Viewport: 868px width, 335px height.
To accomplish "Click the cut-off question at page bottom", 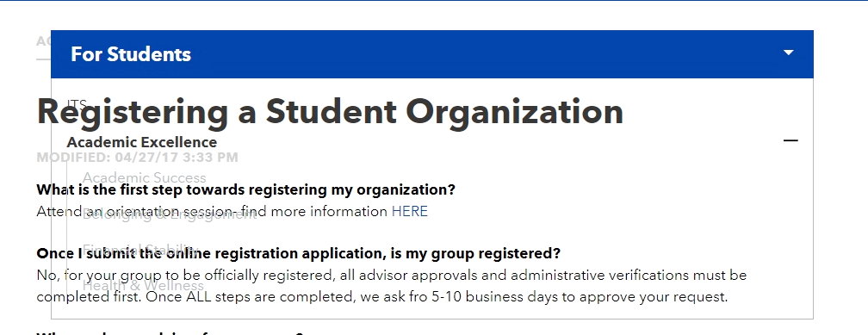I will (170, 332).
